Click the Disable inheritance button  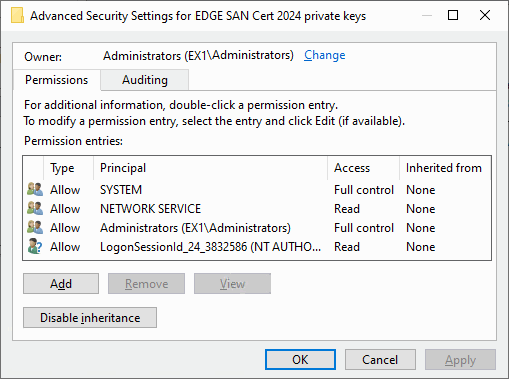pos(90,318)
